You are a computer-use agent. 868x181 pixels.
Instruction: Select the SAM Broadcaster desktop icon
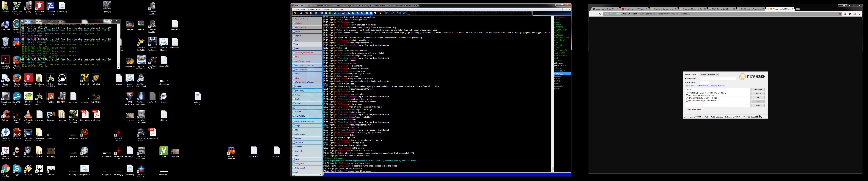[130, 98]
